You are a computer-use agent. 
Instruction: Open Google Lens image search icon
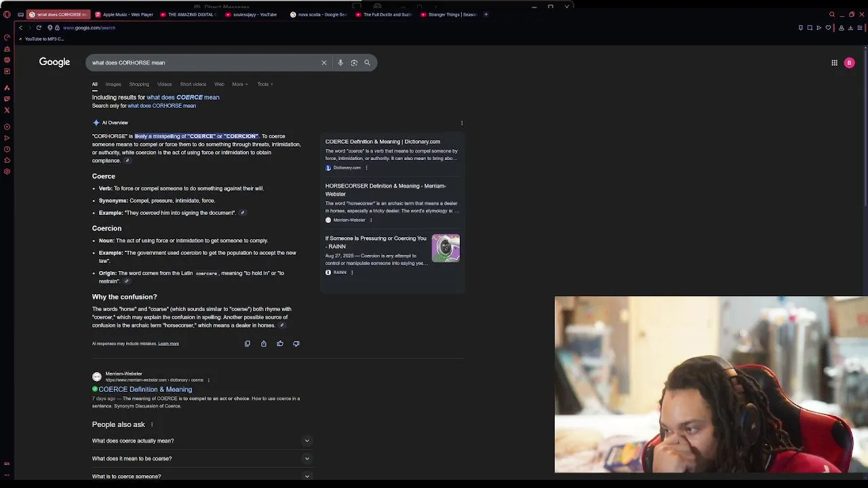click(354, 62)
